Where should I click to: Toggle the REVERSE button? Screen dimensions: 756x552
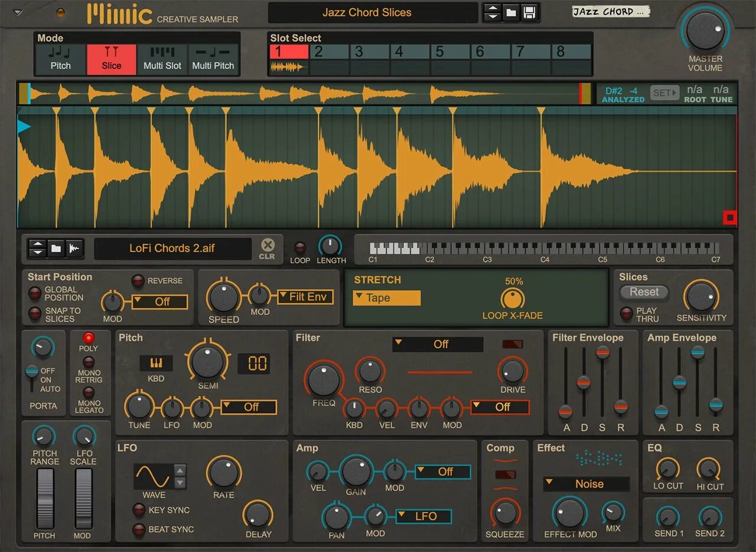tap(138, 281)
